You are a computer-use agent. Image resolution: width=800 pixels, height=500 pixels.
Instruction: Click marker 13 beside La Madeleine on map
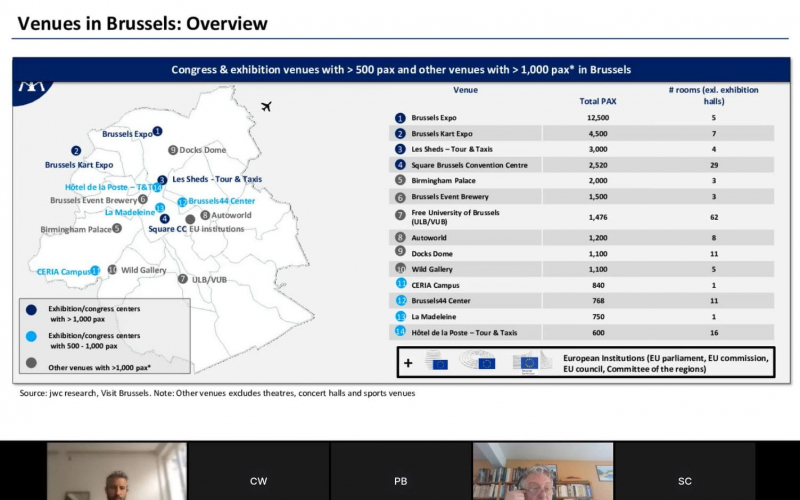(160, 208)
